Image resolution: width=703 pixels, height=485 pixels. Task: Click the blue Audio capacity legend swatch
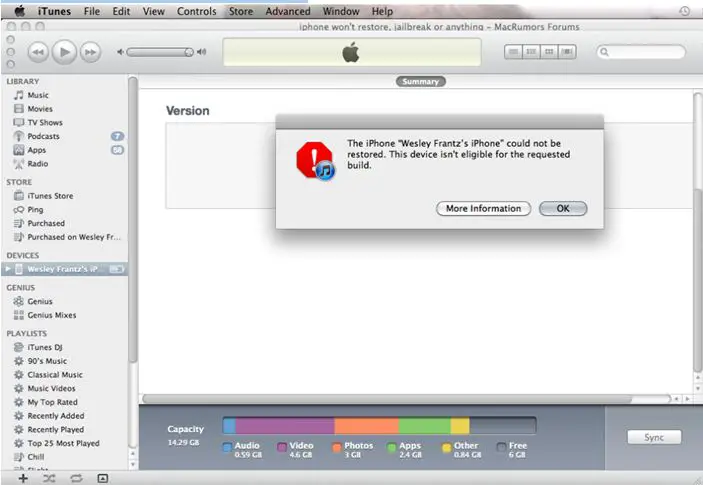227,447
